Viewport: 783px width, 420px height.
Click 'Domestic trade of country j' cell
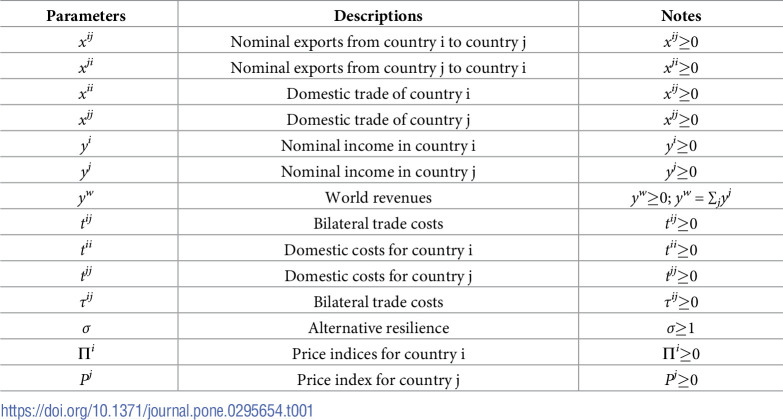(x=378, y=120)
